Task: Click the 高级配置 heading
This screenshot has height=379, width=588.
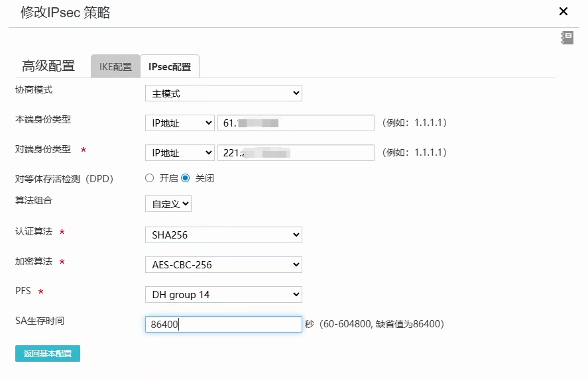Action: [x=48, y=66]
